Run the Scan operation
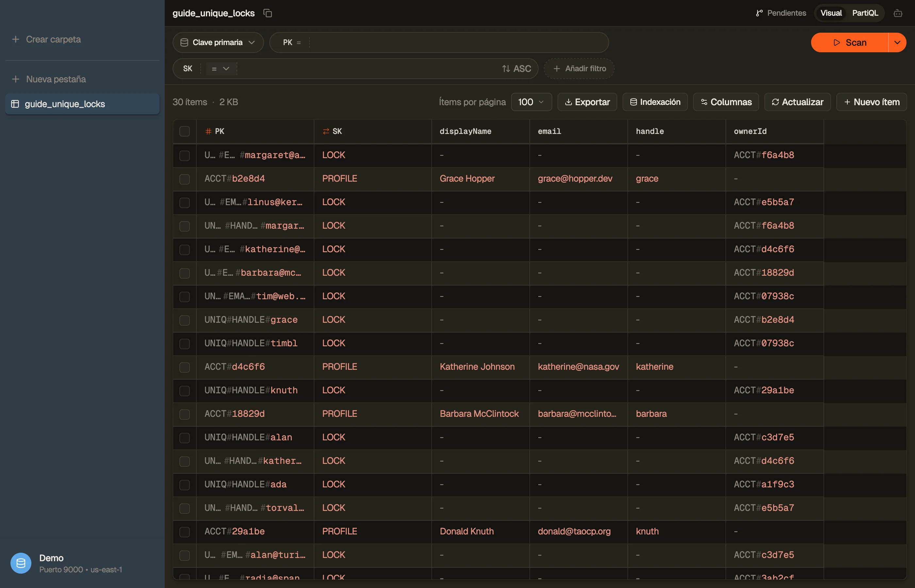This screenshot has height=588, width=915. [850, 42]
